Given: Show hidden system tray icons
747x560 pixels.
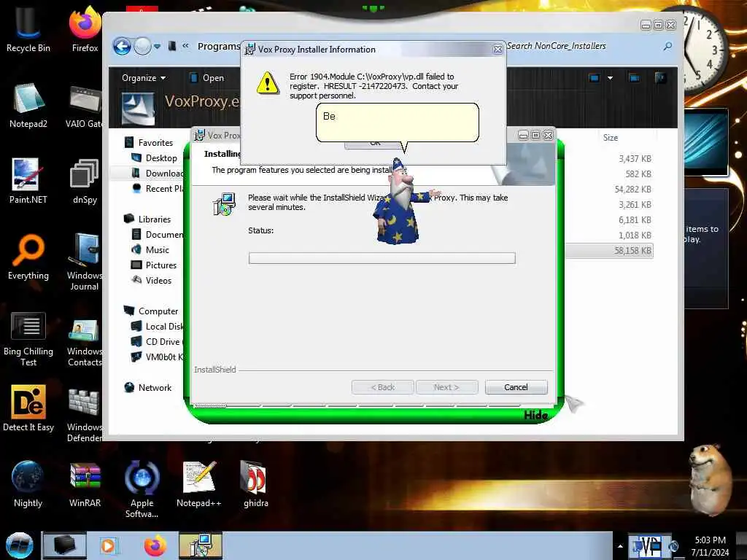Looking at the screenshot, I should point(620,546).
